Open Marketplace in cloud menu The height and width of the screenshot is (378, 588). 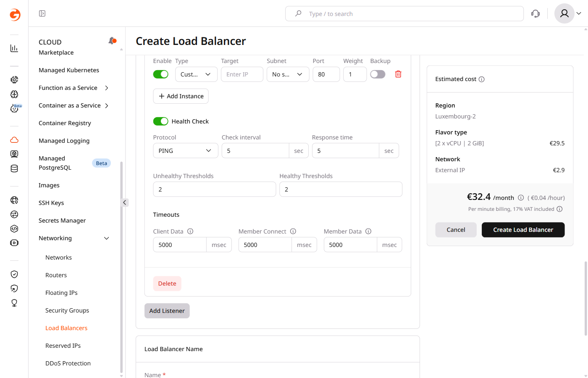pyautogui.click(x=56, y=52)
